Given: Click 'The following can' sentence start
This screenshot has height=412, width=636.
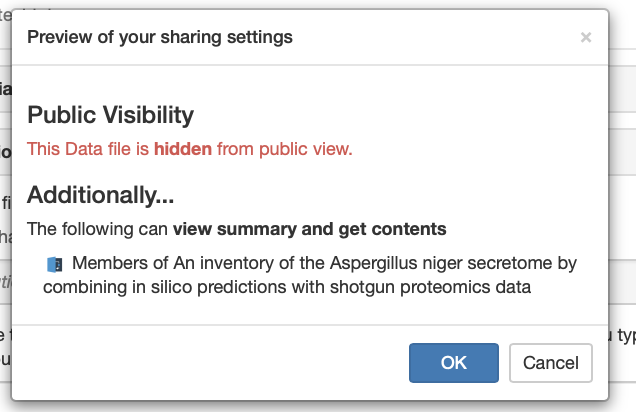Looking at the screenshot, I should 97,229.
